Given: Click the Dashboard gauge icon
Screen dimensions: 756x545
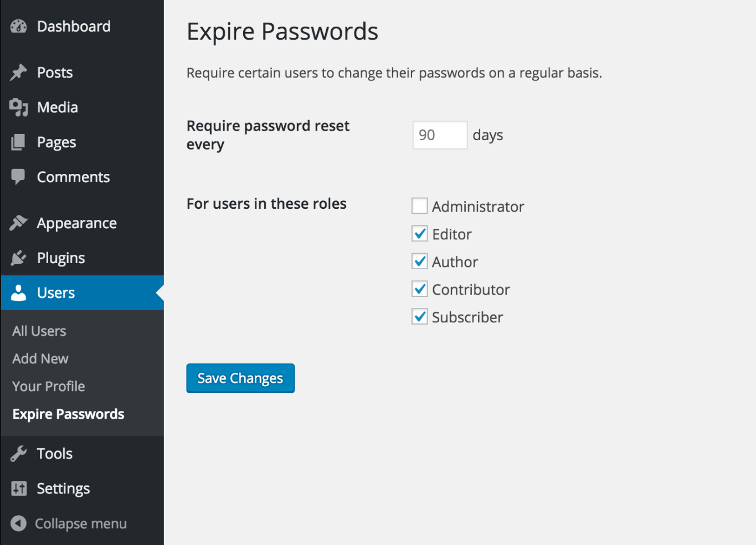Looking at the screenshot, I should coord(18,26).
